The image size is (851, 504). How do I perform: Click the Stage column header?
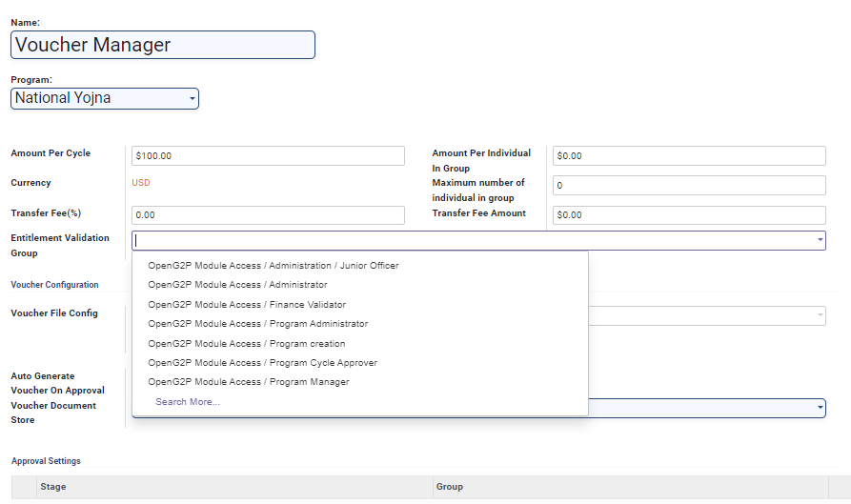coord(52,487)
